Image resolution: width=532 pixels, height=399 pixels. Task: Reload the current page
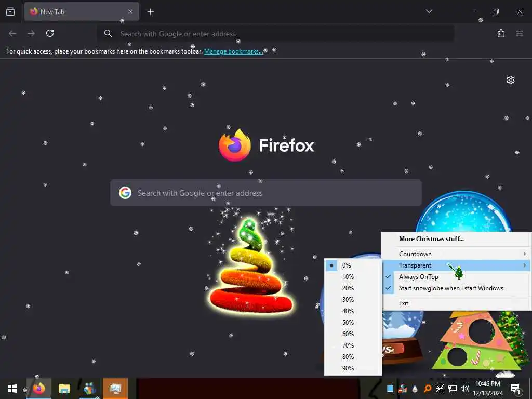coord(50,33)
